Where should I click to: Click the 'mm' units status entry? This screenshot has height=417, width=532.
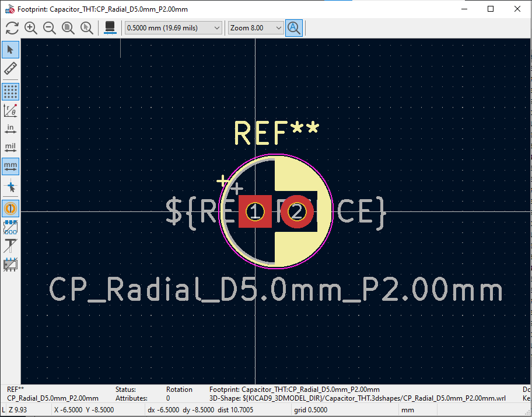tap(408, 410)
